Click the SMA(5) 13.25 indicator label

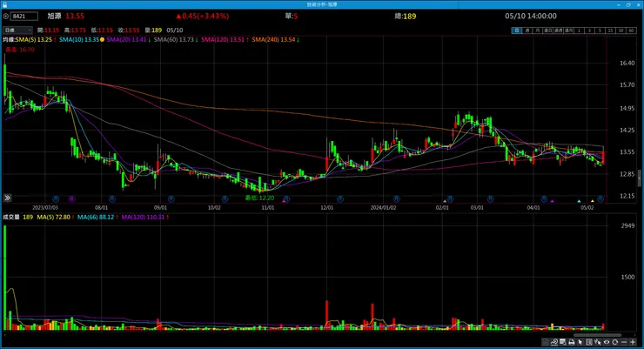tap(34, 39)
